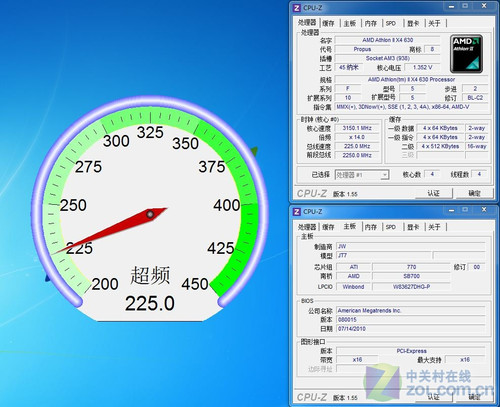Click the x16 link width field
Viewport: 500px width, 407px height.
click(x=357, y=360)
